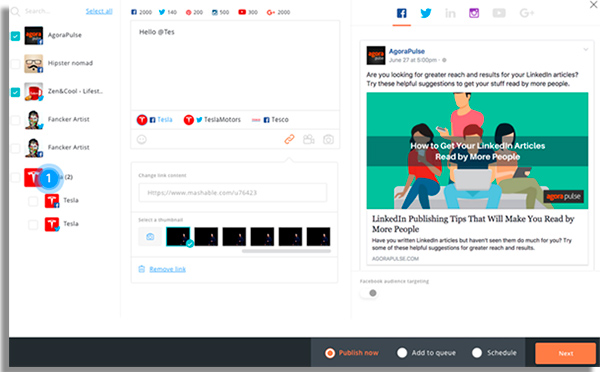
Task: Toggle Facebook audience targeting switch
Action: (x=370, y=293)
